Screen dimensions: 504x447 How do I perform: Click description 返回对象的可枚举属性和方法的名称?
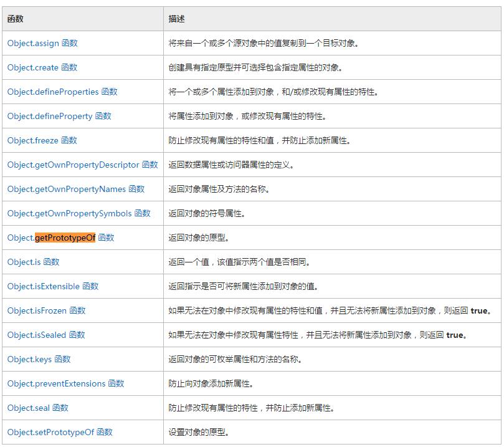tap(235, 359)
